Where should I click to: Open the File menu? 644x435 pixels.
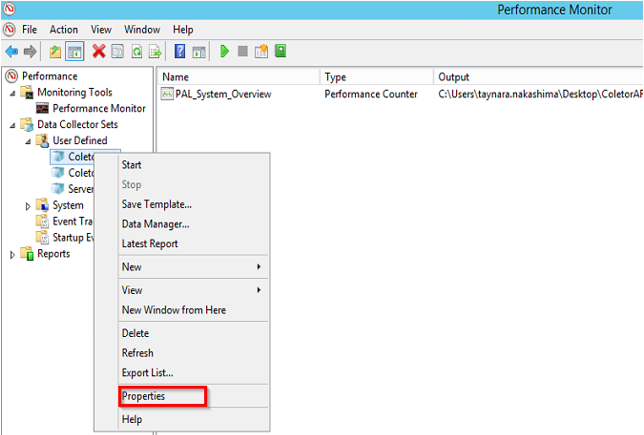(29, 30)
